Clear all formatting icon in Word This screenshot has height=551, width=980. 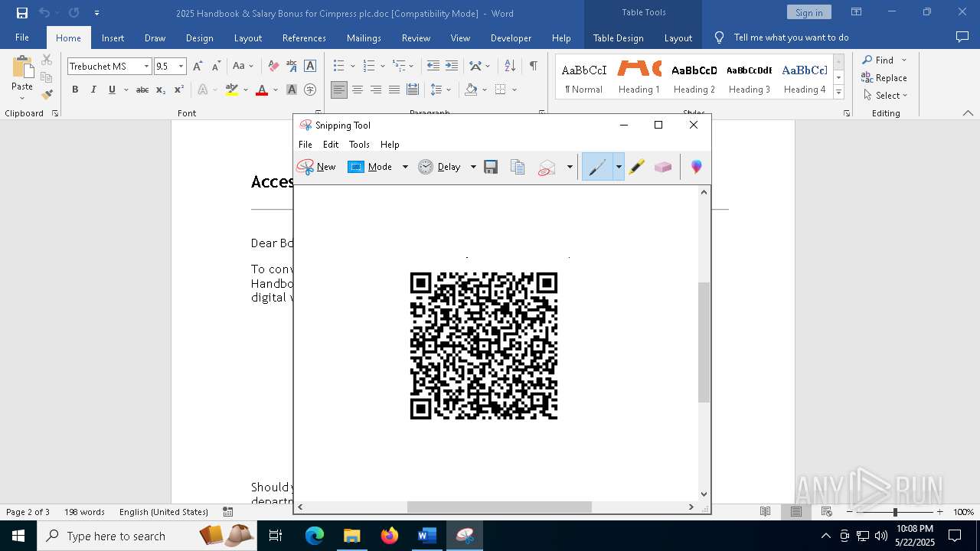(x=273, y=66)
